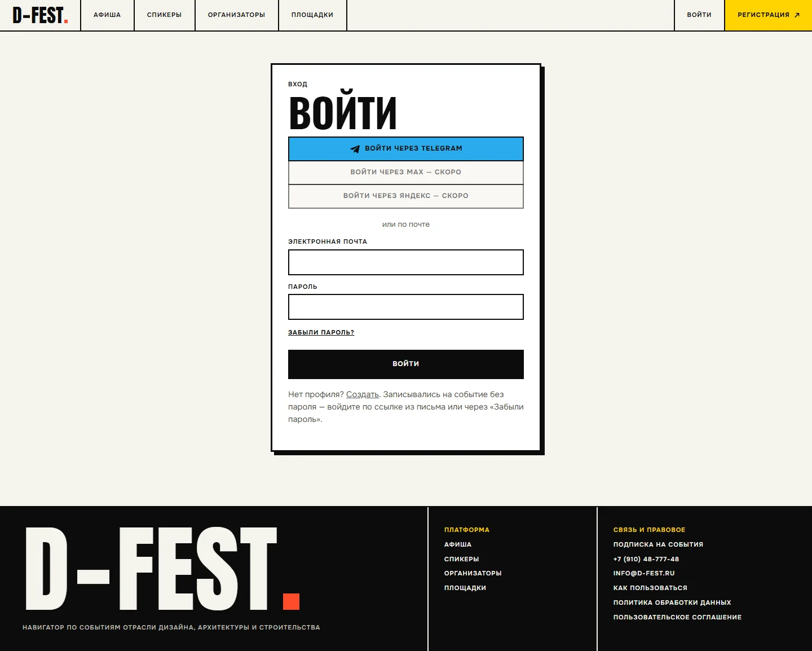This screenshot has width=812, height=651.
Task: Click the Платформа footer heading
Action: [x=467, y=530]
